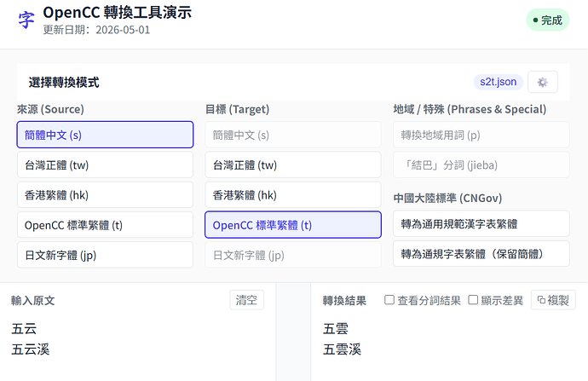Click into the 輸入原文 text area
The image size is (588, 381).
137,349
